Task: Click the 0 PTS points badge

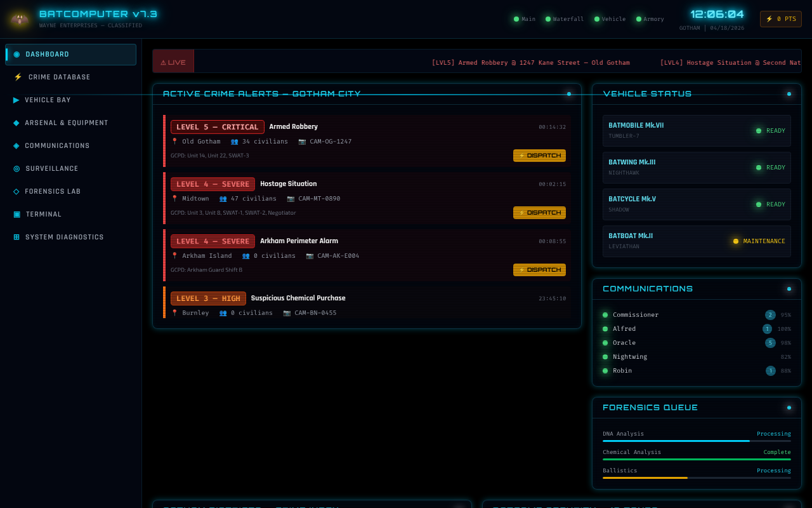Action: point(781,19)
